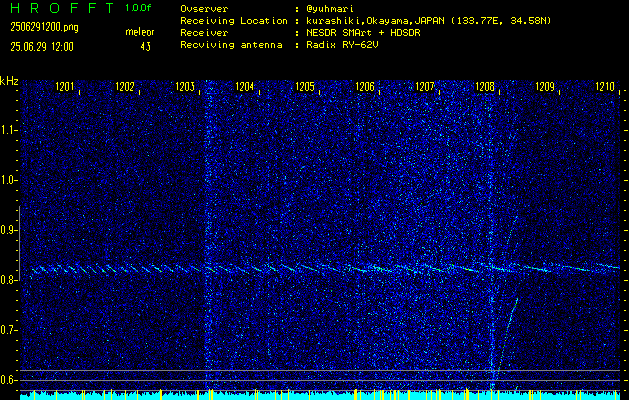Click the 1209 time marker
The image size is (629, 400).
point(545,87)
